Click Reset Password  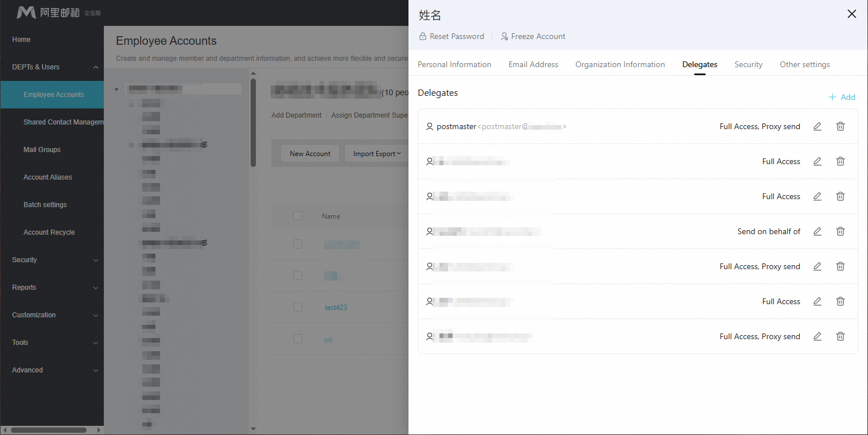[x=451, y=36]
